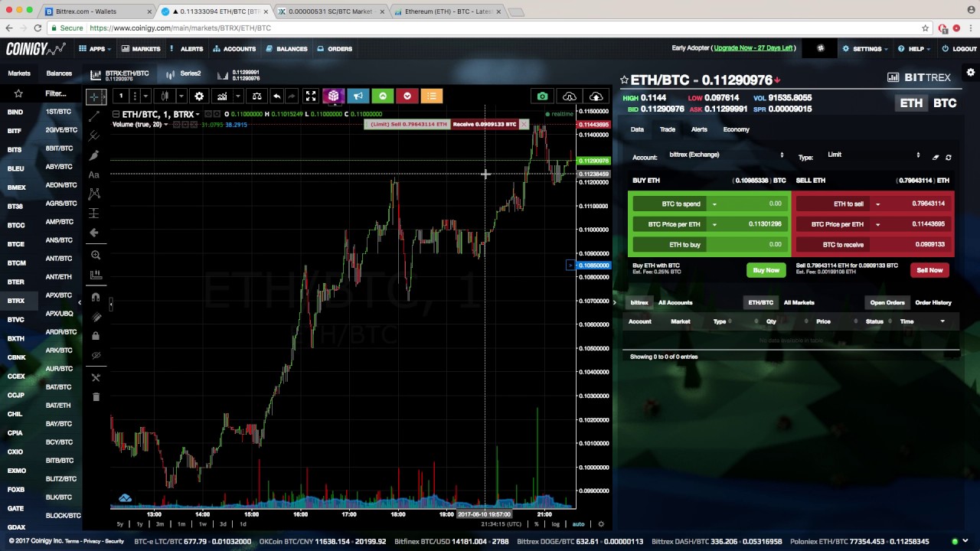Toggle fullscreen chart mode
Image resolution: width=980 pixels, height=551 pixels.
click(311, 96)
